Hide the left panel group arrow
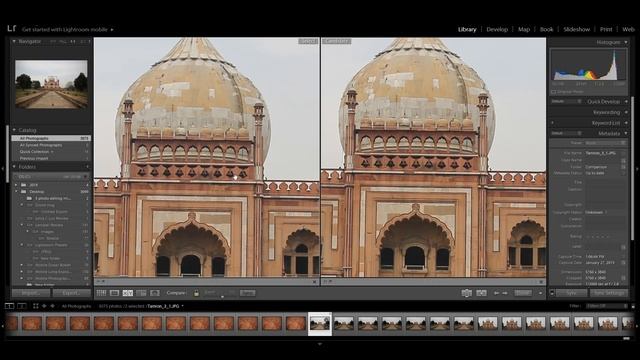The height and width of the screenshot is (360, 640). pos(2,168)
